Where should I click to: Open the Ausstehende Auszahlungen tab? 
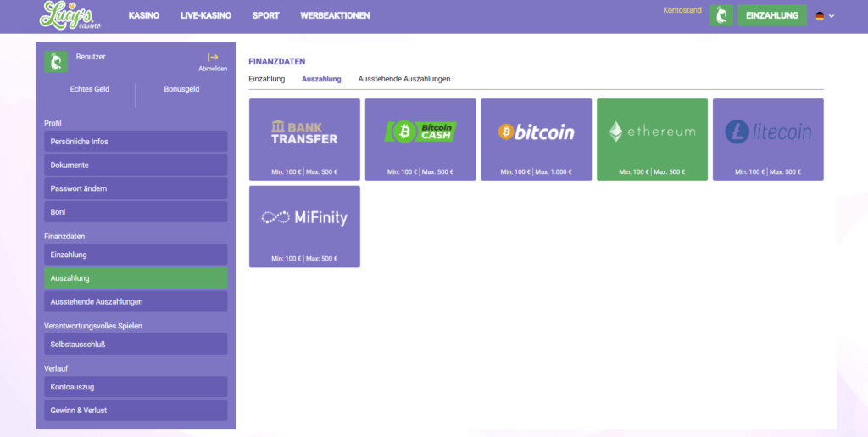[404, 79]
